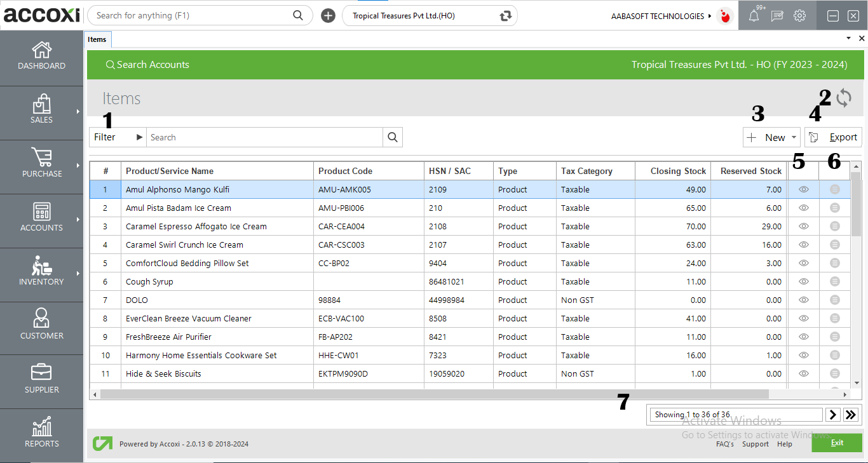Expand the Filter panel
This screenshot has height=463, width=868.
click(118, 137)
